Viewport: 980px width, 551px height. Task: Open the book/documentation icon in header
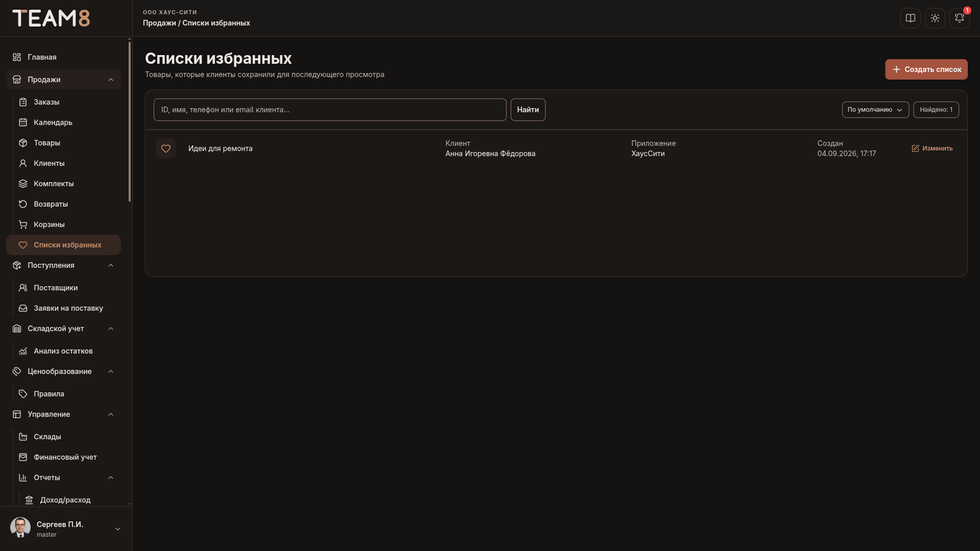[911, 18]
